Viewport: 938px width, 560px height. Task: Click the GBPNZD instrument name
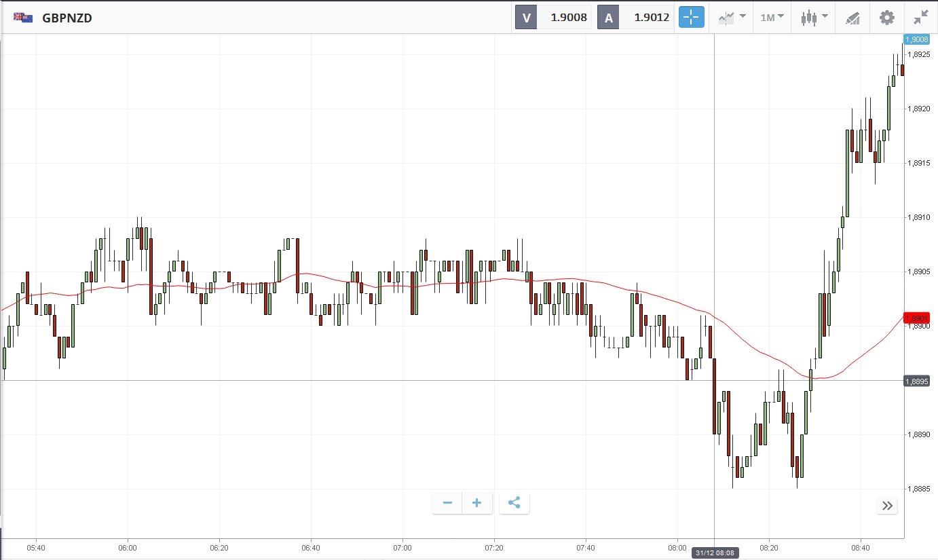pos(67,18)
